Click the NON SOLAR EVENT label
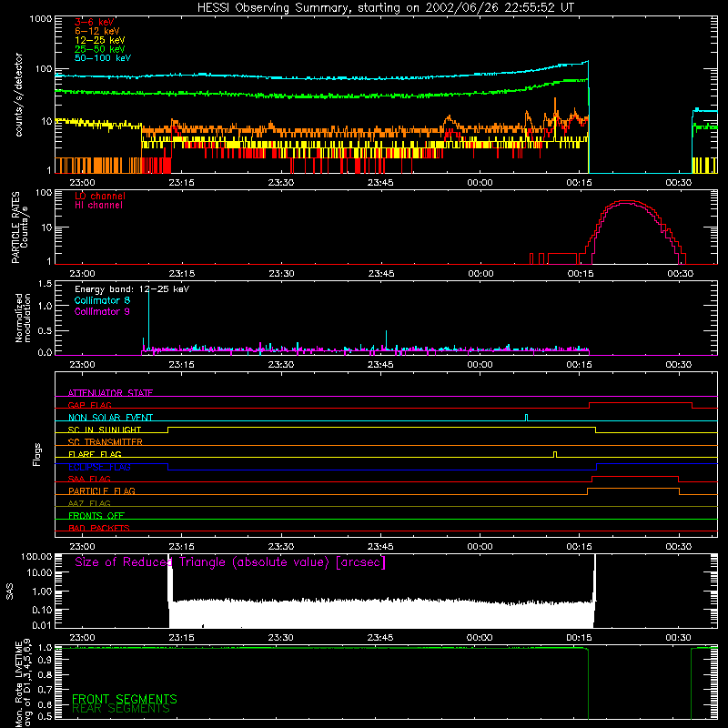Image resolution: width=728 pixels, height=728 pixels. tap(110, 418)
